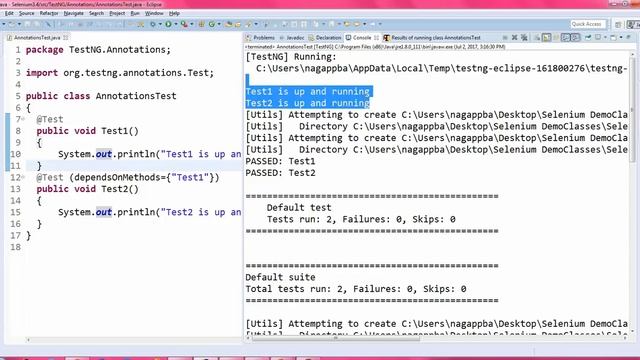This screenshot has height=360, width=640.
Task: Click the Open Perspective icon beside Quick Access
Action: pyautogui.click(x=618, y=24)
